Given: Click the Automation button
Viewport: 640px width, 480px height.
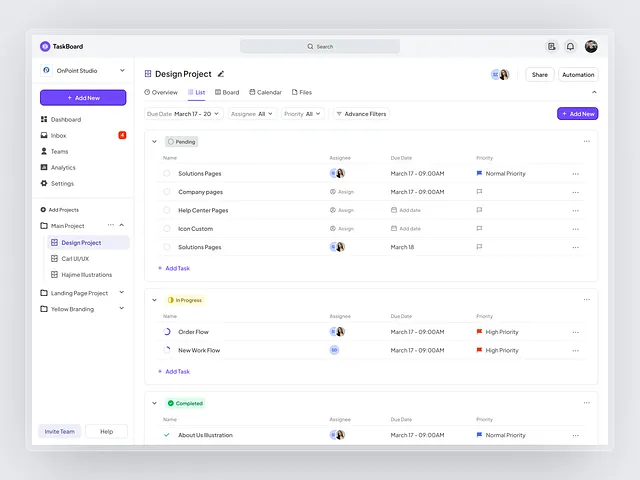Looking at the screenshot, I should [x=577, y=75].
